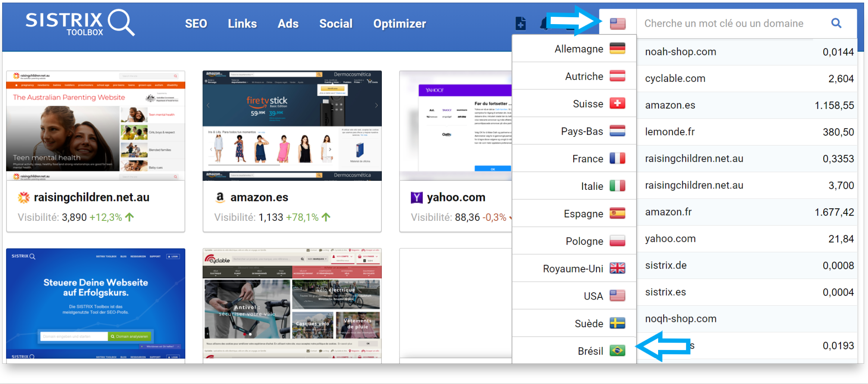Select amazon.es suggestion in search list

point(747,105)
